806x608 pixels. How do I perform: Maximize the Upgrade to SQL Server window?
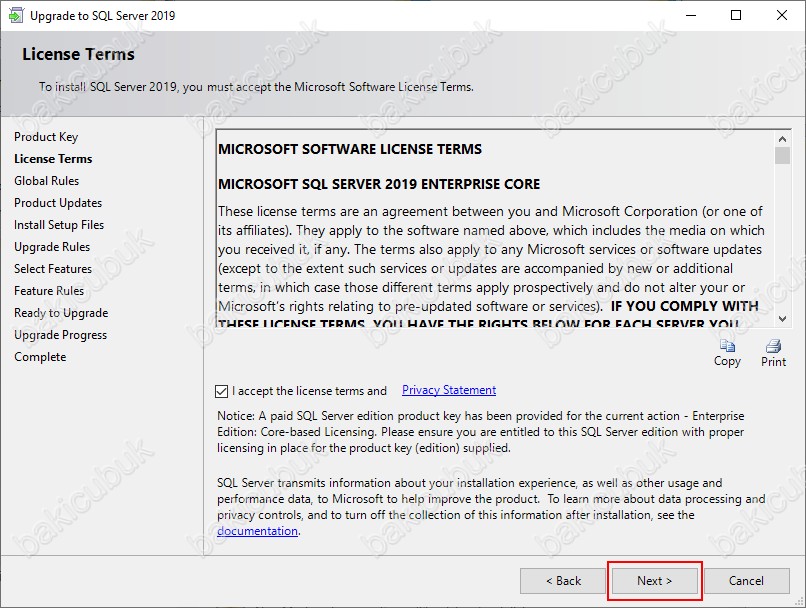point(736,15)
